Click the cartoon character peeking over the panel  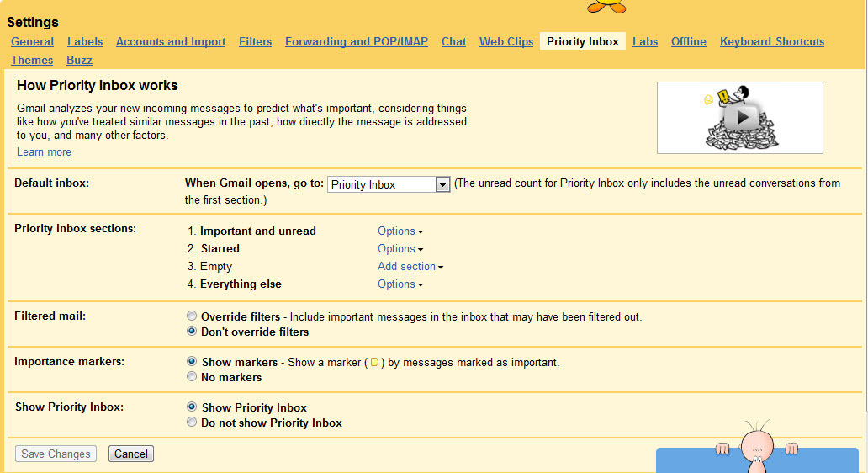757,446
